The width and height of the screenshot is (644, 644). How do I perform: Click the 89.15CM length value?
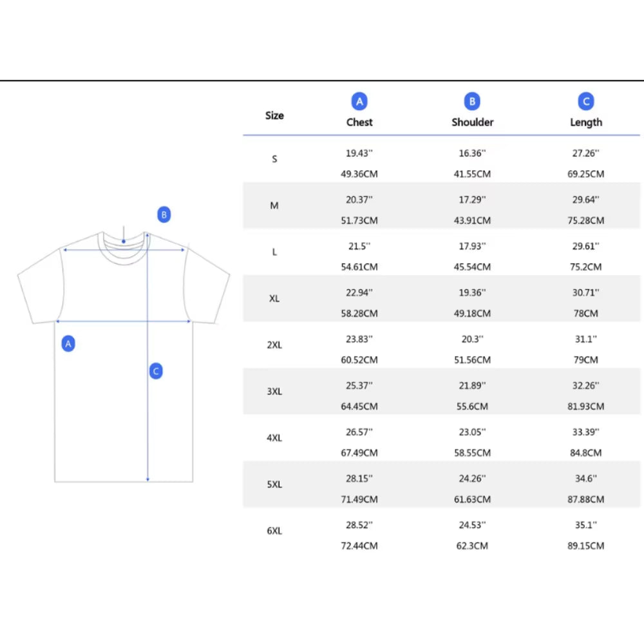pyautogui.click(x=586, y=546)
